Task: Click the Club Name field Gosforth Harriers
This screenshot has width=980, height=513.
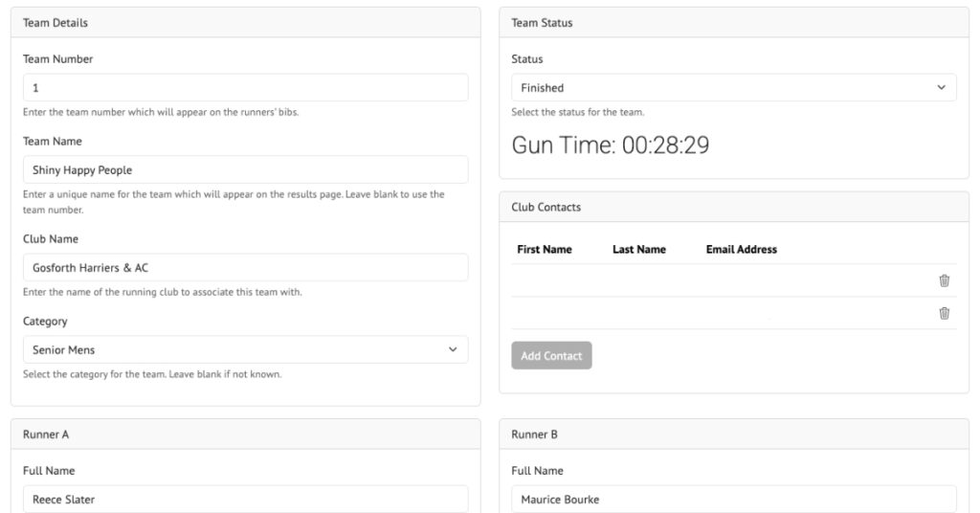Action: pos(246,267)
